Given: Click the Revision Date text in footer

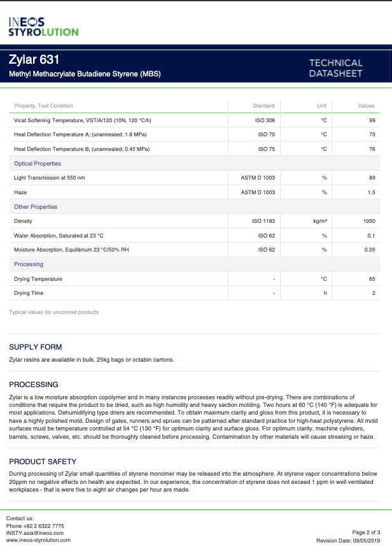Looking at the screenshot, I should [x=348, y=541].
